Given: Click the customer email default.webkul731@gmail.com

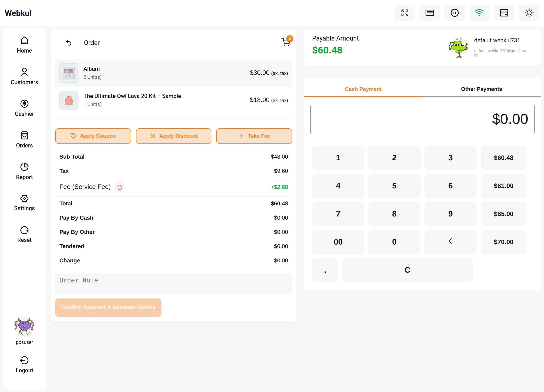Looking at the screenshot, I should [500, 53].
